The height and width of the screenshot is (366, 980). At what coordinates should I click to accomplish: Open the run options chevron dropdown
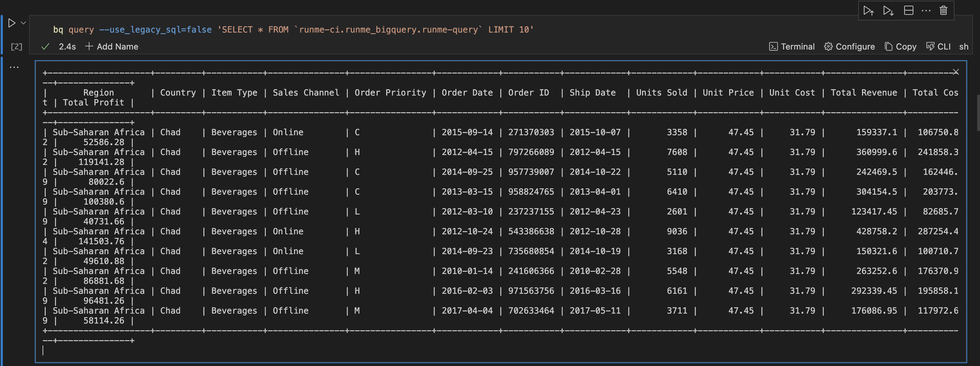click(24, 23)
